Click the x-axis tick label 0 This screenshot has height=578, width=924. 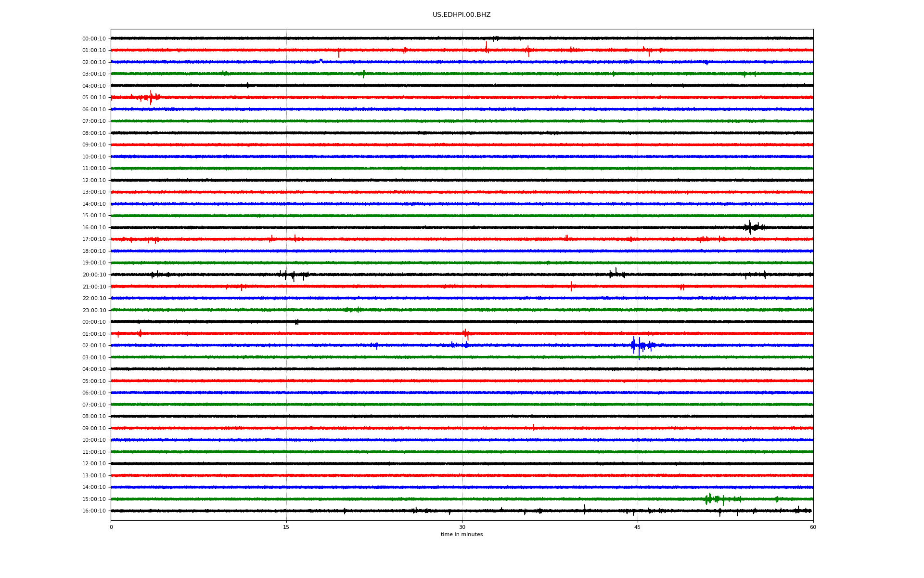(x=111, y=527)
